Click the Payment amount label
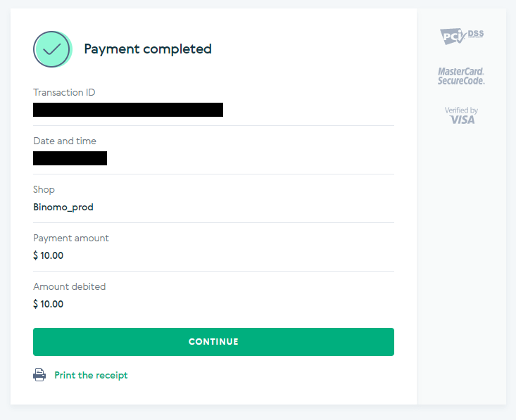This screenshot has height=420, width=516. click(x=71, y=238)
